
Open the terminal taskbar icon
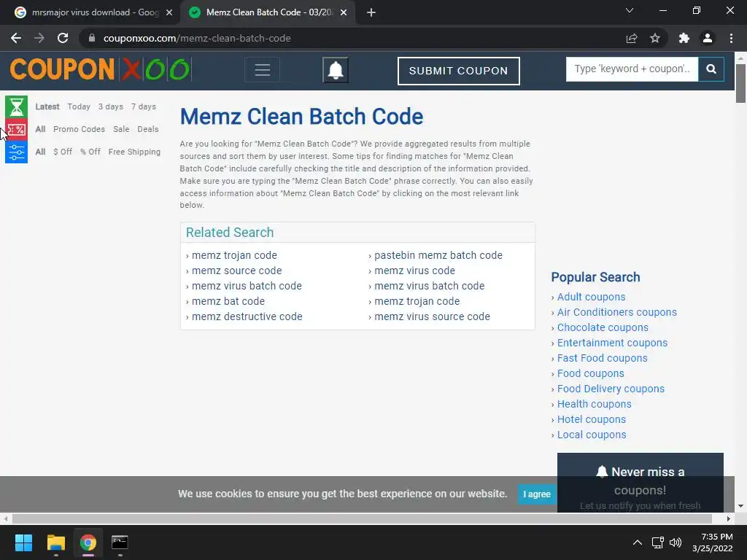pyautogui.click(x=120, y=542)
